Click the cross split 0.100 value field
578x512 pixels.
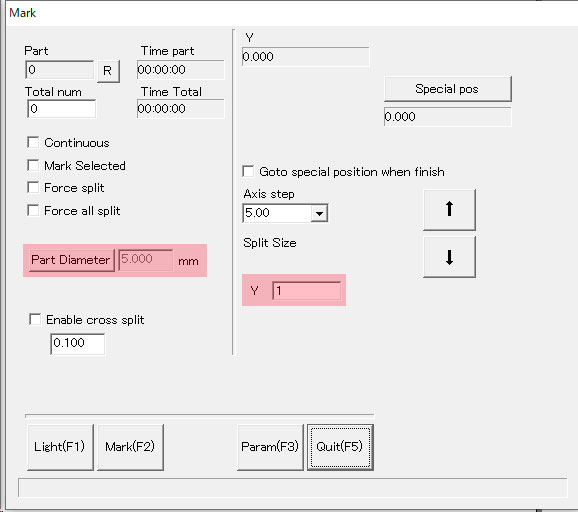click(x=77, y=344)
